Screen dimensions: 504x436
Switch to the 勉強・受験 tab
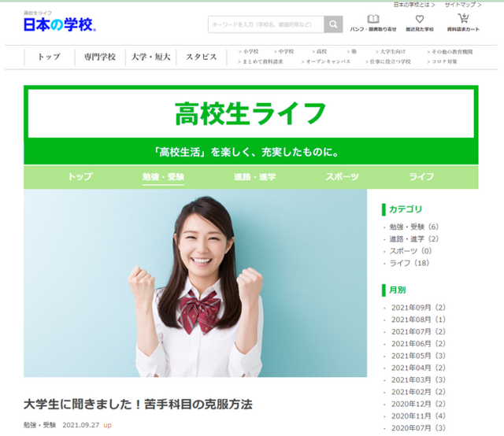click(163, 177)
